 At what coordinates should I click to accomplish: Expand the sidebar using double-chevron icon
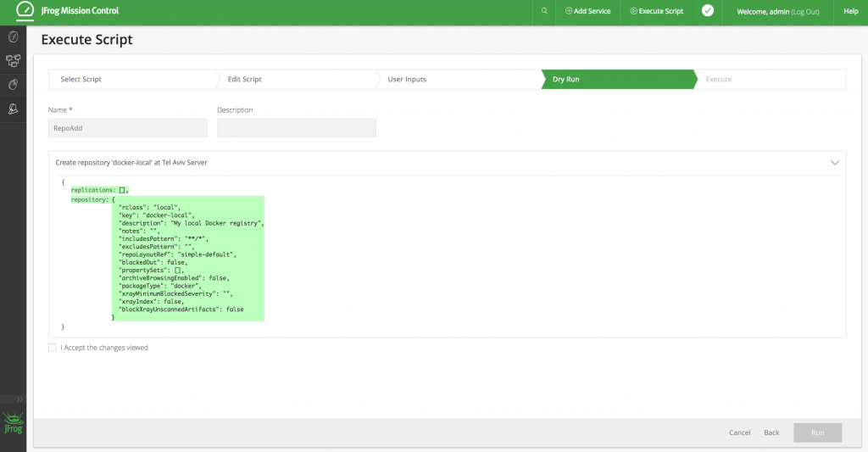tap(19, 399)
